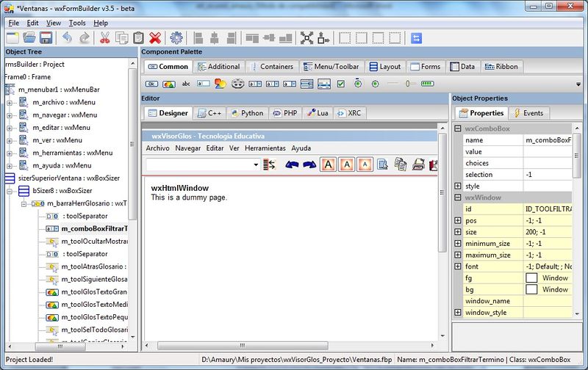Add a wxCheckBox component from palette
588x370 pixels.
(x=341, y=84)
